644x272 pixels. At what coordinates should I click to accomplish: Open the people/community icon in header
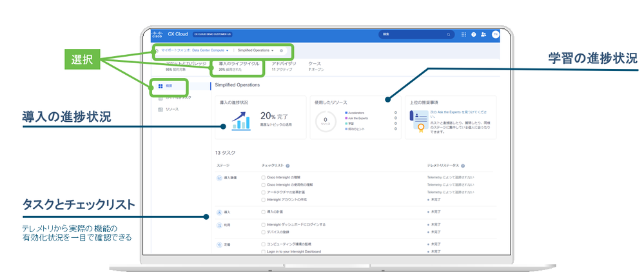coord(483,35)
